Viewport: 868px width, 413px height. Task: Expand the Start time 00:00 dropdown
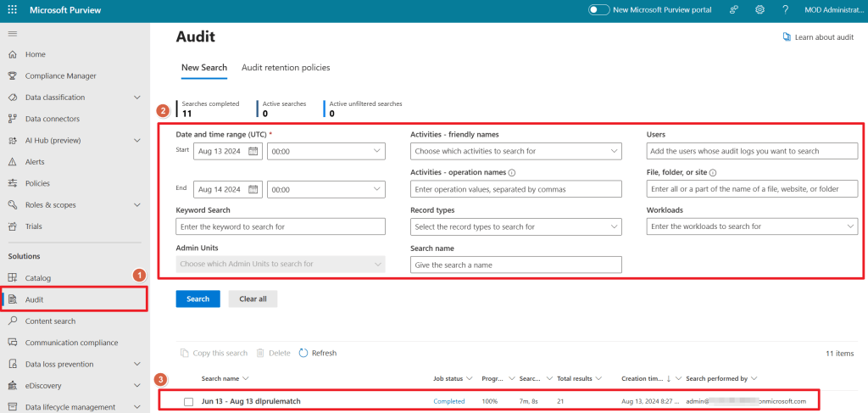pos(325,151)
